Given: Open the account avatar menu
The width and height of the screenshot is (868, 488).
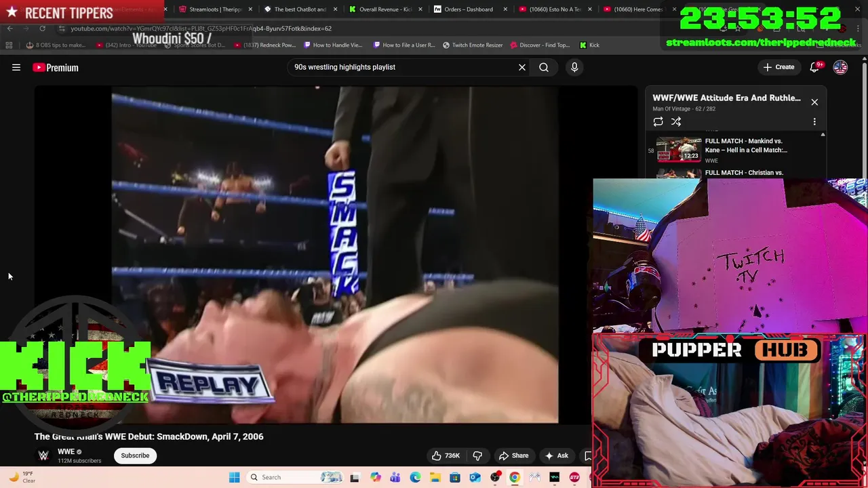Looking at the screenshot, I should point(840,67).
